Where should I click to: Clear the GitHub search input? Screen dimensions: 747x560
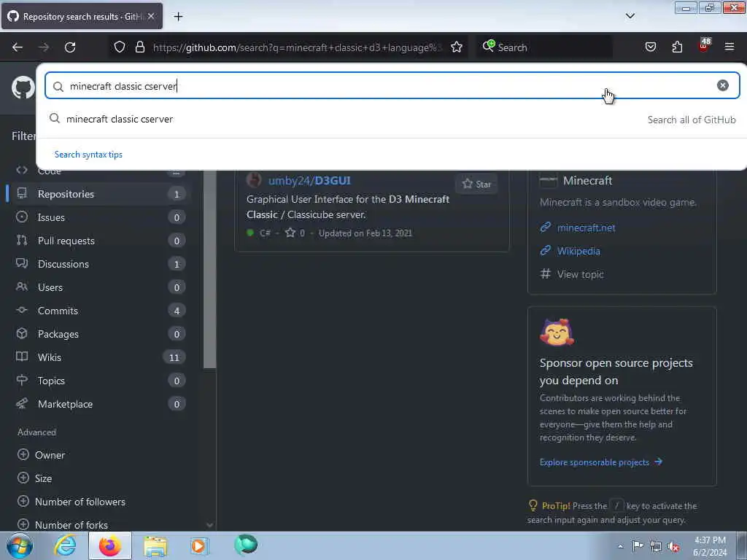pos(722,85)
